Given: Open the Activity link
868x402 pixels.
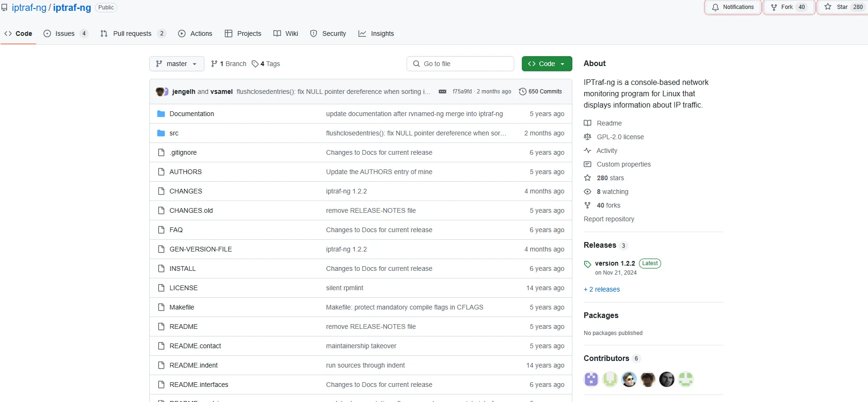Looking at the screenshot, I should [607, 151].
